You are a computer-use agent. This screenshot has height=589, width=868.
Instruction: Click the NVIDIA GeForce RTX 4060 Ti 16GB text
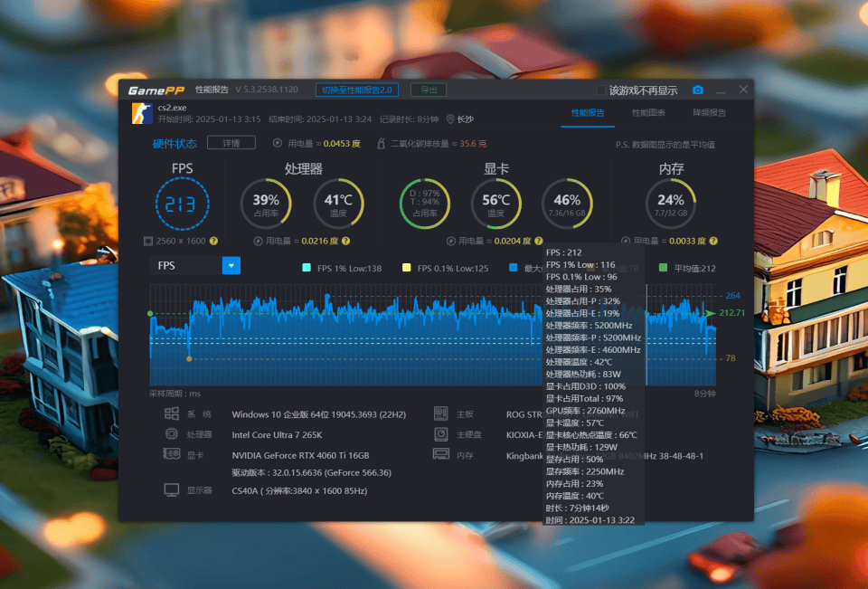(300, 455)
